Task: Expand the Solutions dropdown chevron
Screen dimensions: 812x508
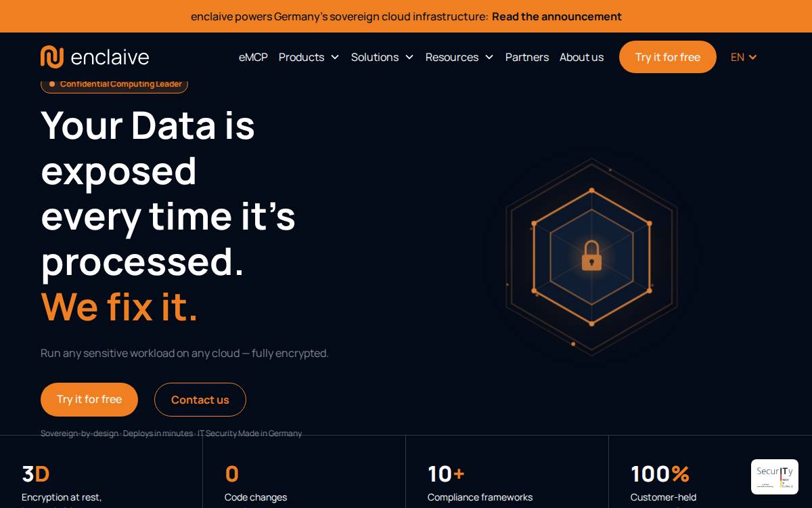Action: tap(409, 58)
